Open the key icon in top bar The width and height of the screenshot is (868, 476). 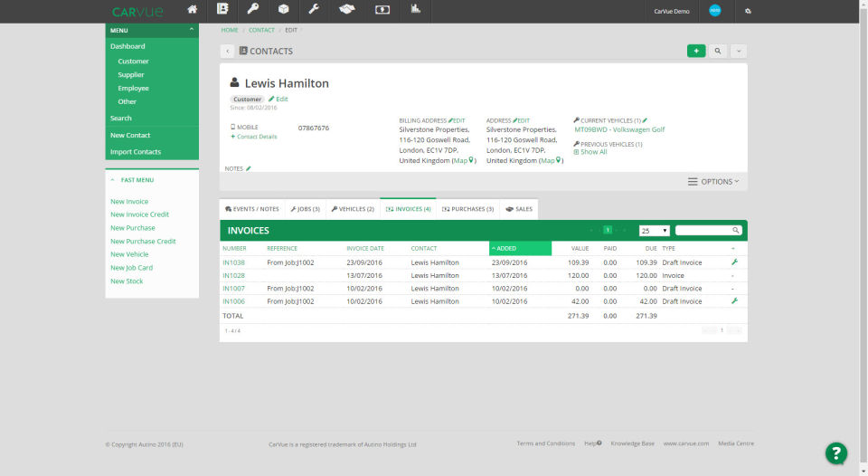pyautogui.click(x=252, y=11)
